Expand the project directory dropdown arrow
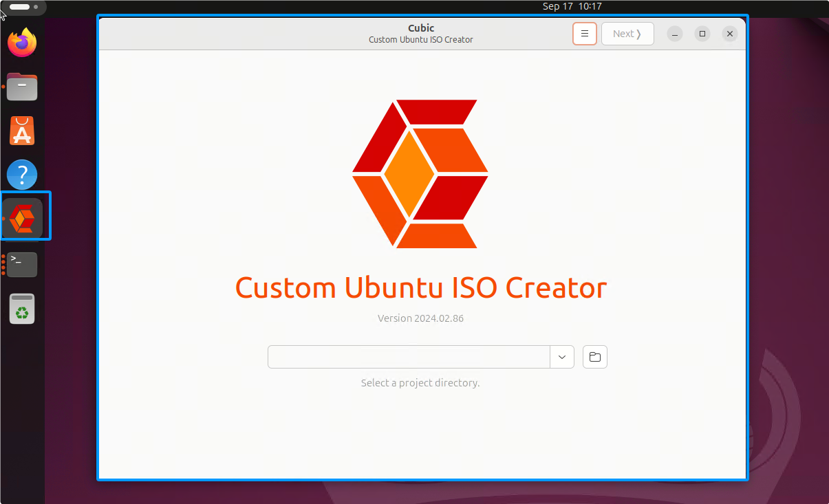829x504 pixels. pyautogui.click(x=562, y=357)
